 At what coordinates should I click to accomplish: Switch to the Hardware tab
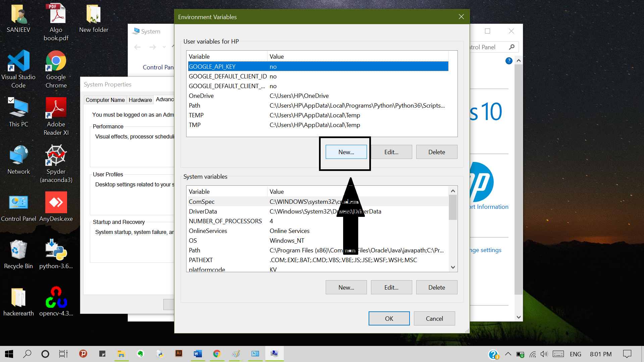[140, 100]
